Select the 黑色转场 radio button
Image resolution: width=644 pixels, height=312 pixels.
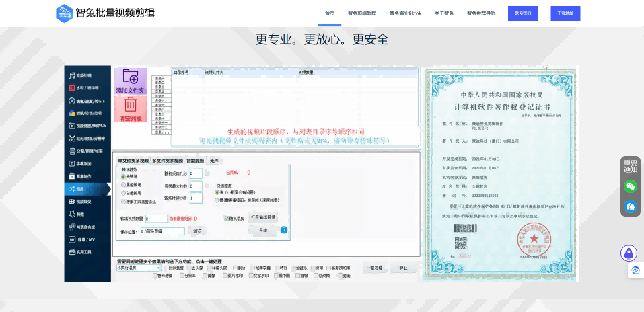click(123, 184)
